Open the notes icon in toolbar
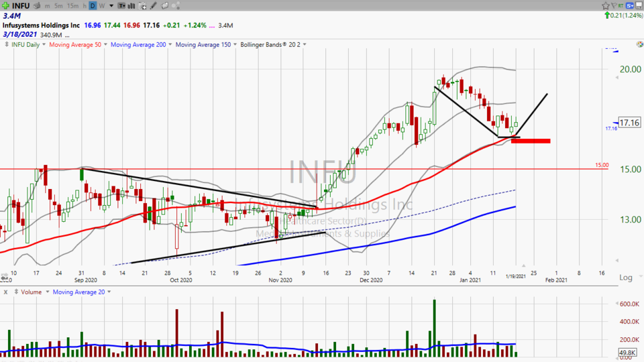 pos(164,6)
